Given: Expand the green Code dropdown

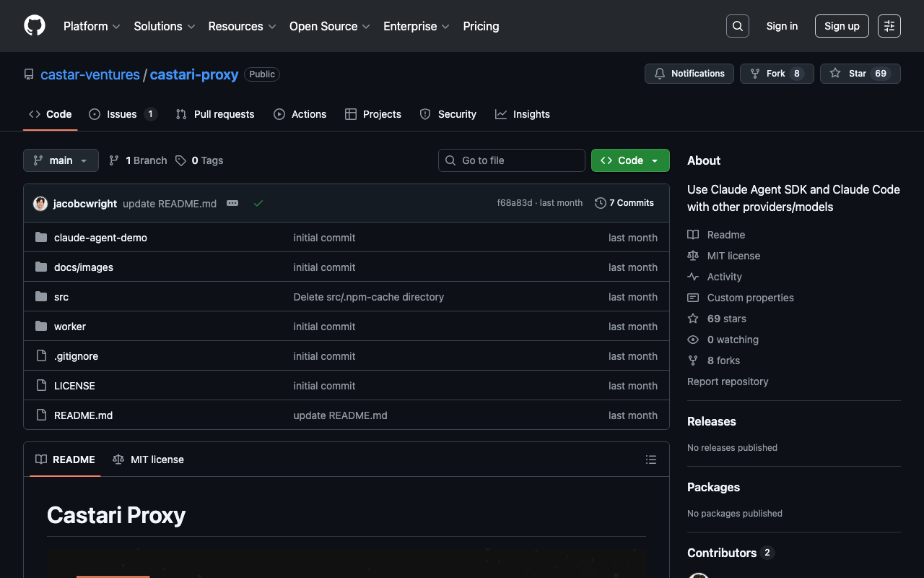Looking at the screenshot, I should tap(629, 160).
